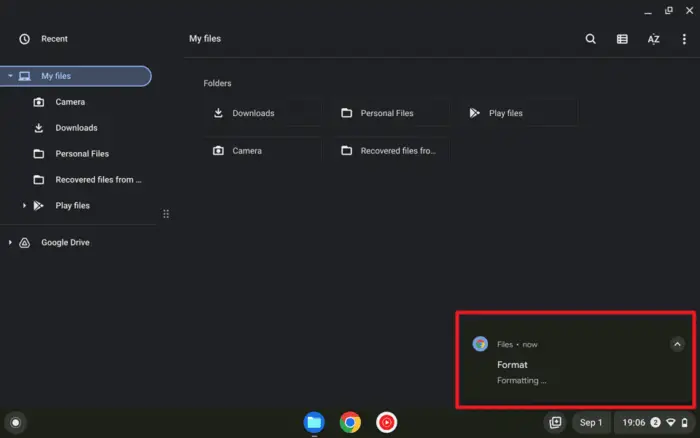Minimize the Files window
Image resolution: width=700 pixels, height=438 pixels.
coord(648,11)
